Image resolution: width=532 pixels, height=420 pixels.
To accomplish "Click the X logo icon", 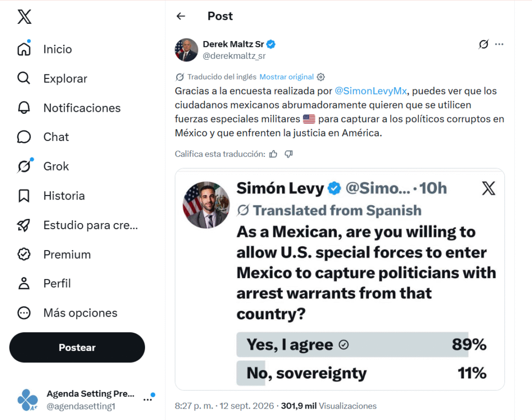I will point(24,17).
